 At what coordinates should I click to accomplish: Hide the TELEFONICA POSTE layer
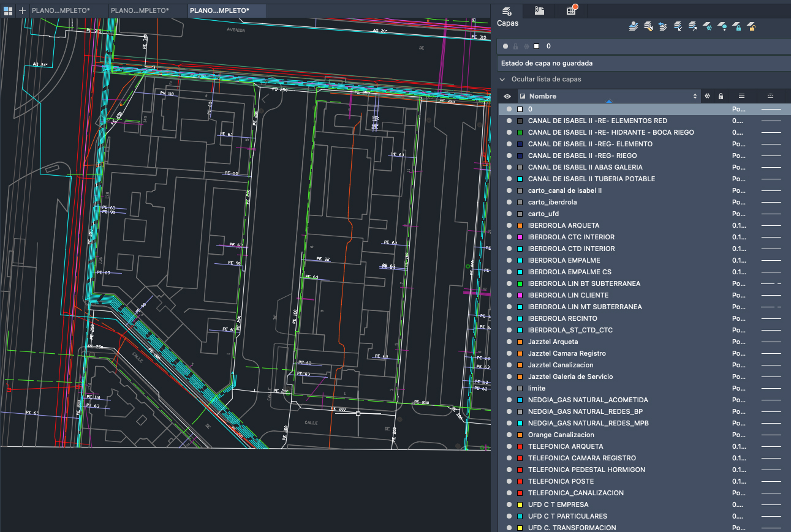click(x=509, y=481)
